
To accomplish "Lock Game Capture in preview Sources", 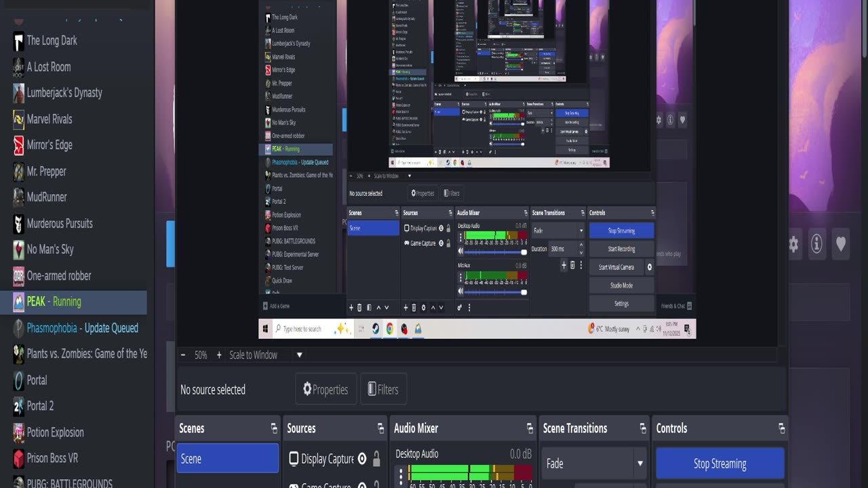I will (448, 243).
